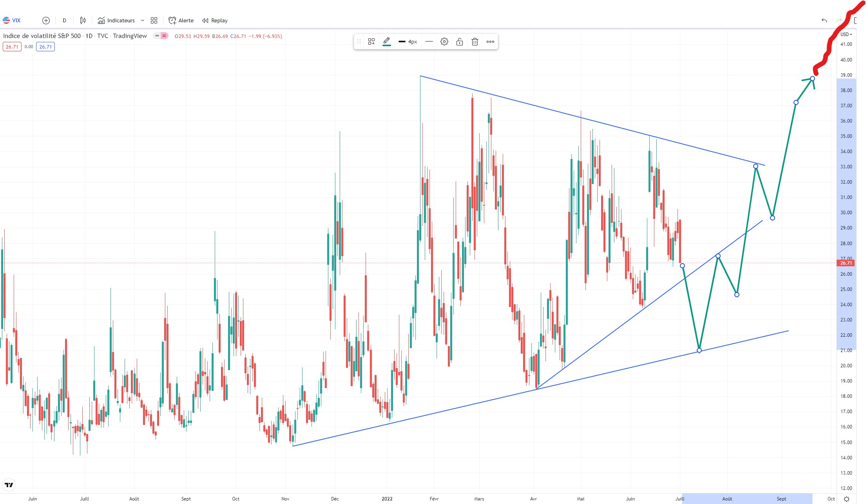The width and height of the screenshot is (866, 504).
Task: Open the USD currency dropdown on price scale
Action: point(846,34)
